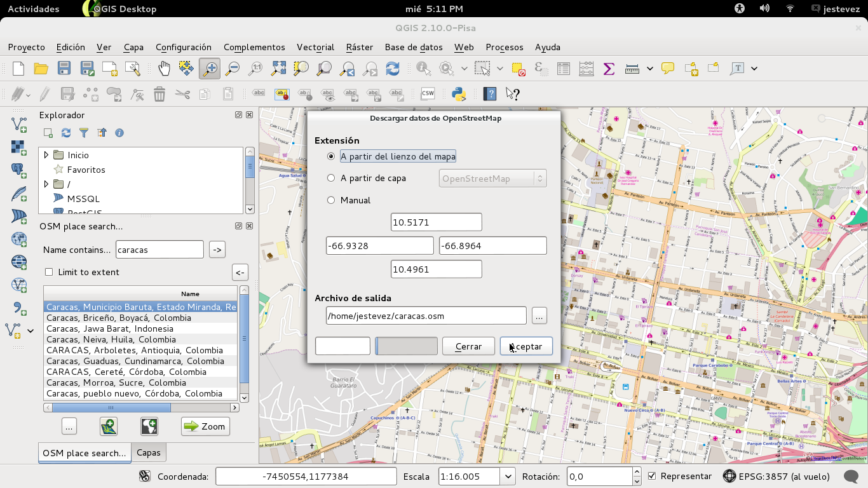Click the '<-' button beside Limit to extent
Image resolution: width=868 pixels, height=488 pixels.
[x=240, y=273]
